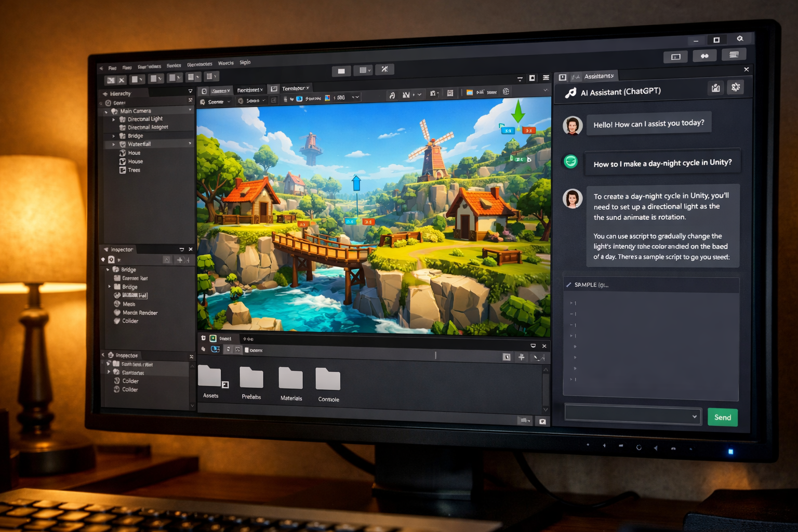798x532 pixels.
Task: Switch to the Assistants tab
Action: [x=598, y=76]
